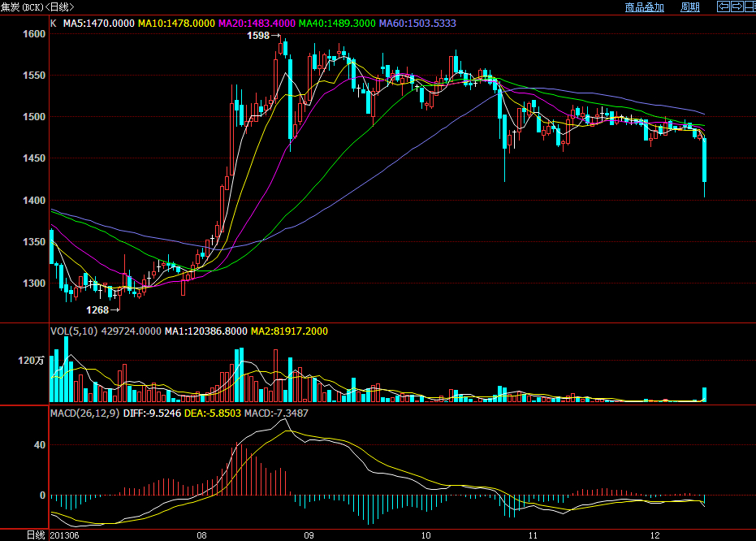Click the 11 month axis label
Screen dimensions: 756x541
click(x=533, y=535)
